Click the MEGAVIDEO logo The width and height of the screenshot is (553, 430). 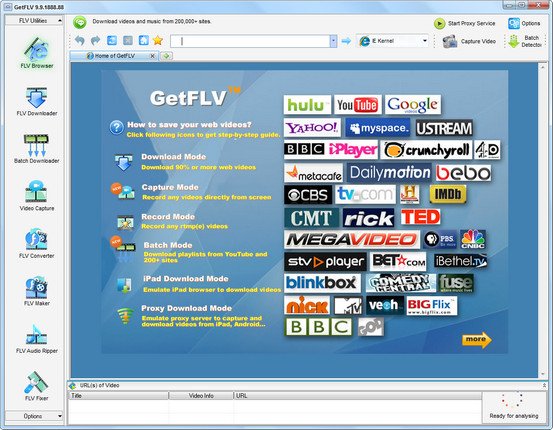352,240
